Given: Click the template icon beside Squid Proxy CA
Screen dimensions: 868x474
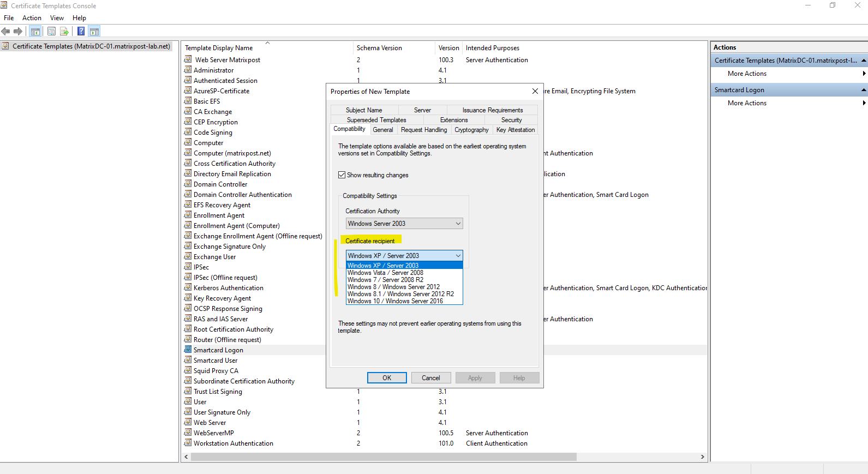Looking at the screenshot, I should tap(188, 370).
